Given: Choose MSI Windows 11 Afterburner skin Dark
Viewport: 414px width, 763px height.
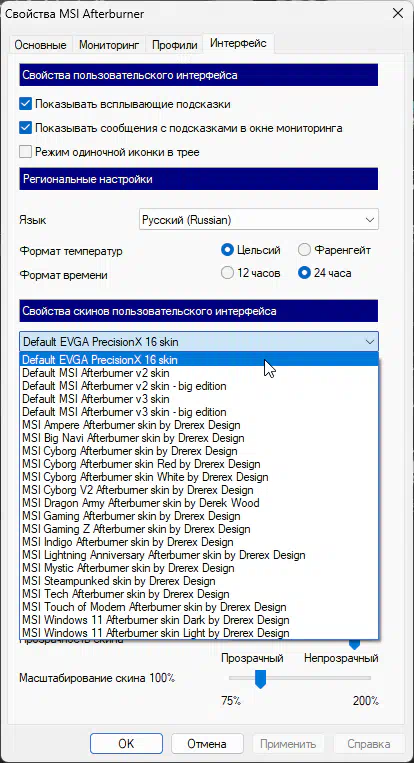Looking at the screenshot, I should (199, 620).
